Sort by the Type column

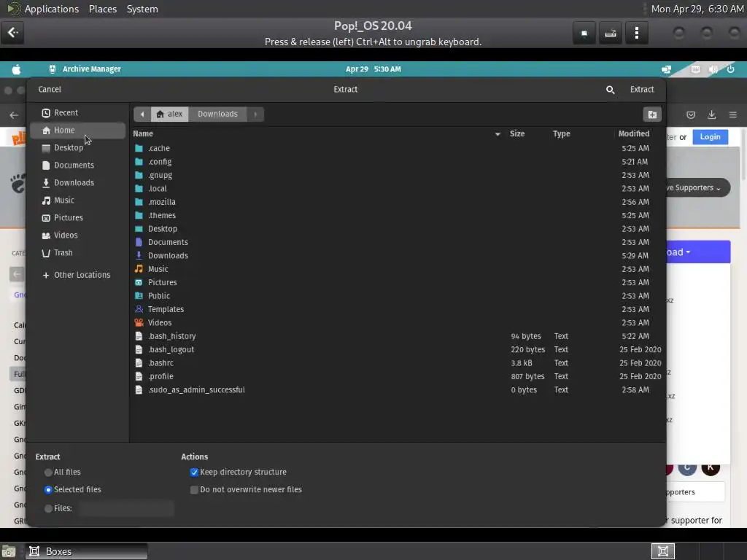pos(562,134)
